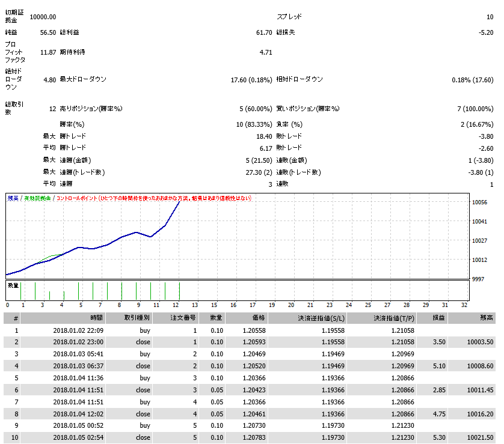
Task: Select the absolute drawdown value 4.80
Action: coord(50,80)
